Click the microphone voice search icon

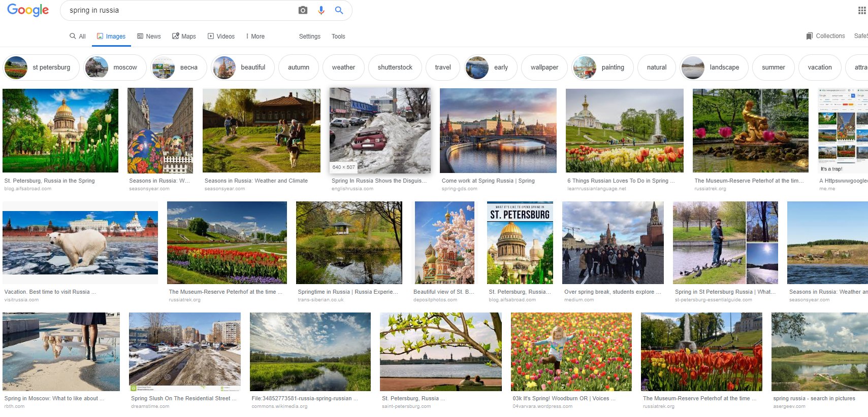(x=321, y=10)
